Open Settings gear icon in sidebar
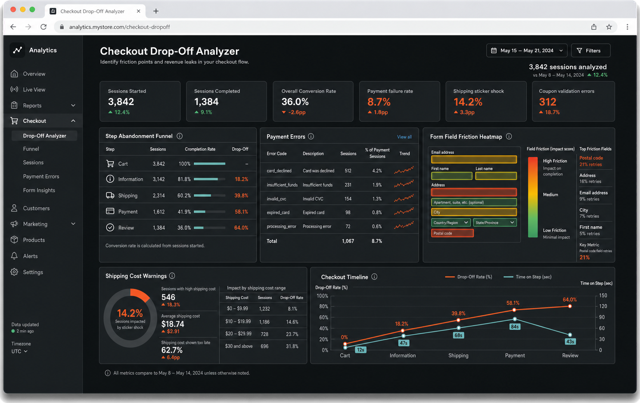Screen dimensions: 640x403 tap(14, 272)
